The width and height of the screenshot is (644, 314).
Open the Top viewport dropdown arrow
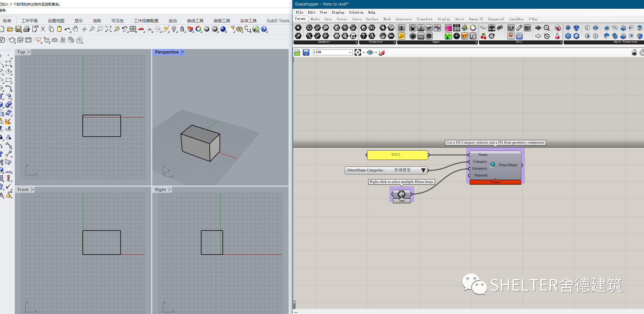pyautogui.click(x=29, y=52)
